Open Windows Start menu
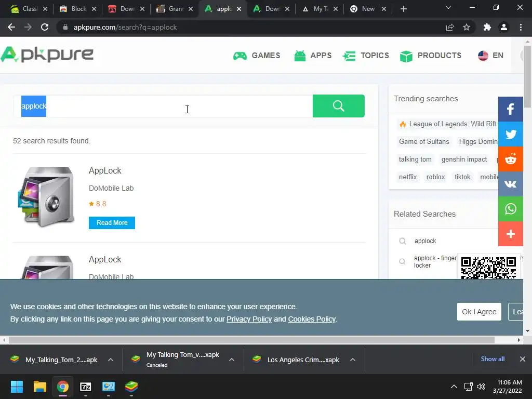This screenshot has height=399, width=532. [17, 387]
